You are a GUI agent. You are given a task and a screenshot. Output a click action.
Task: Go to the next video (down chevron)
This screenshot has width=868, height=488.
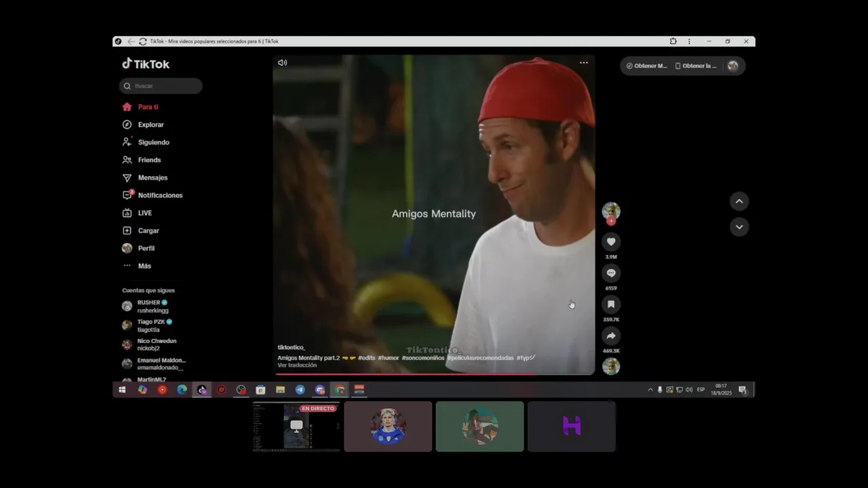[x=739, y=227]
